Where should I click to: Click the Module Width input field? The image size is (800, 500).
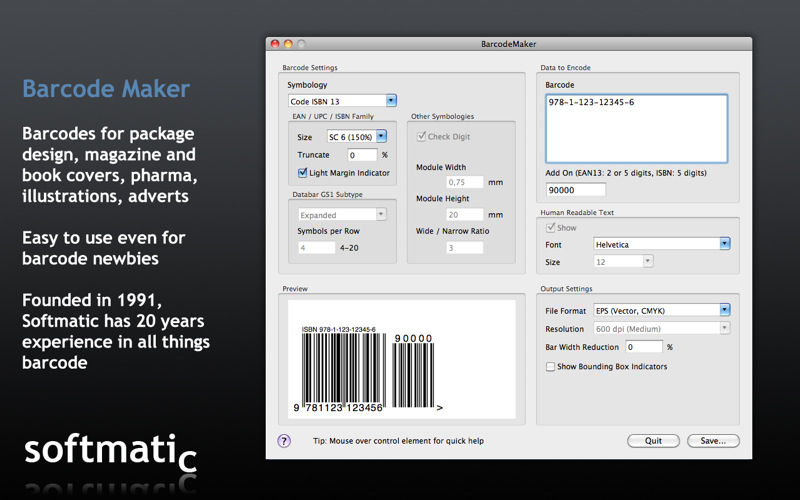point(464,182)
